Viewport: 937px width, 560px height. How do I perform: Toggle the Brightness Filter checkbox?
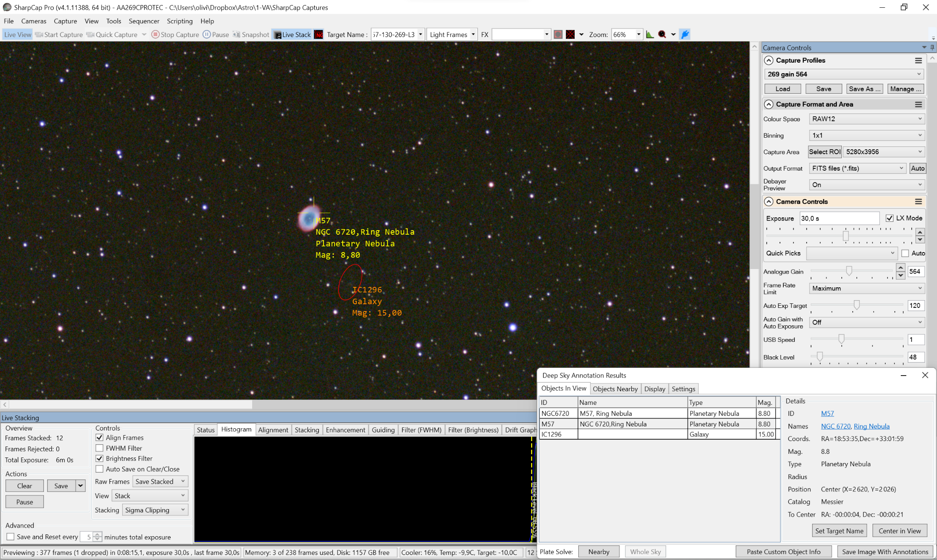coord(99,458)
